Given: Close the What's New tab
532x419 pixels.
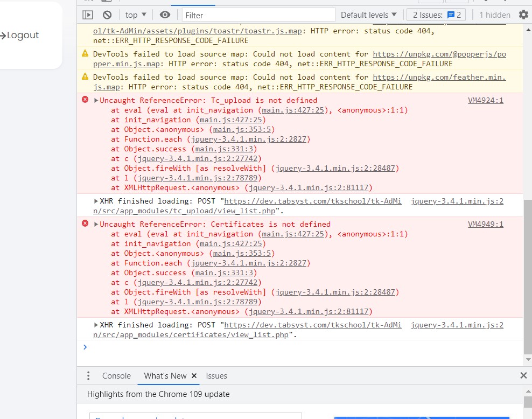Looking at the screenshot, I should click(194, 376).
